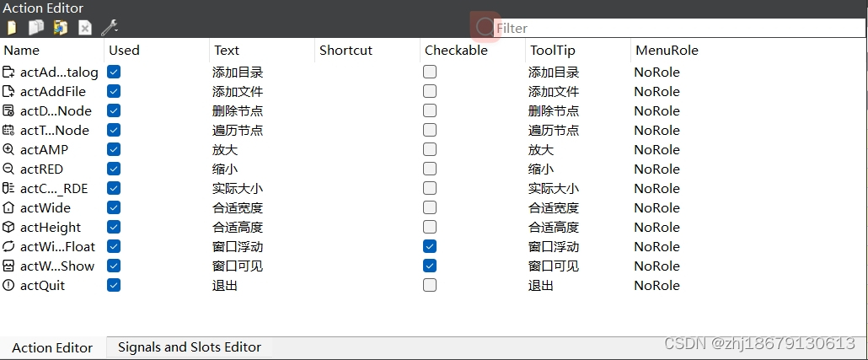Enable Checkable for actWide
This screenshot has height=360, width=868.
[430, 207]
